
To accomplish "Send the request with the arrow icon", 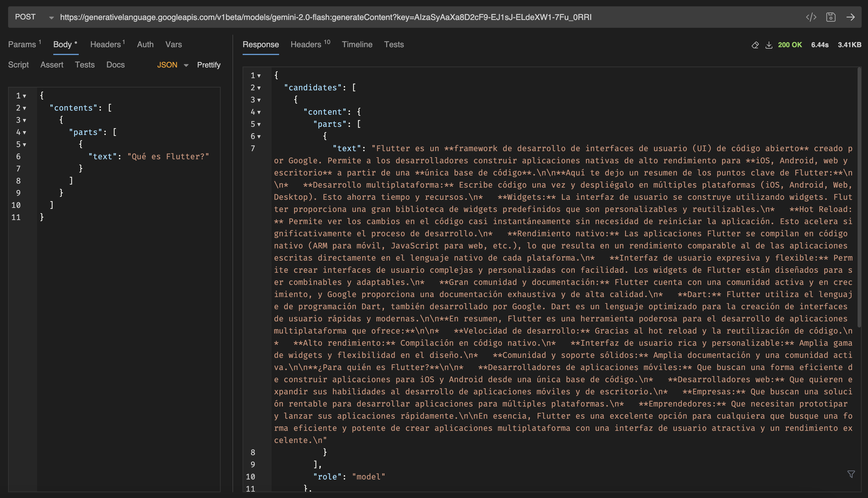I will (x=850, y=17).
